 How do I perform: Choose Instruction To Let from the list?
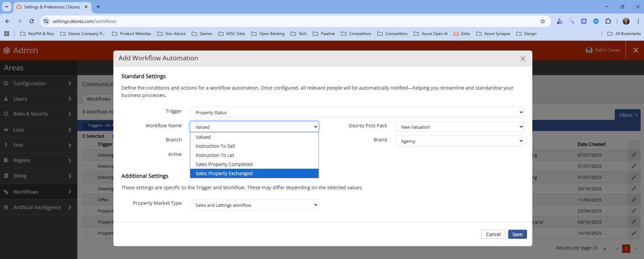[x=215, y=155]
